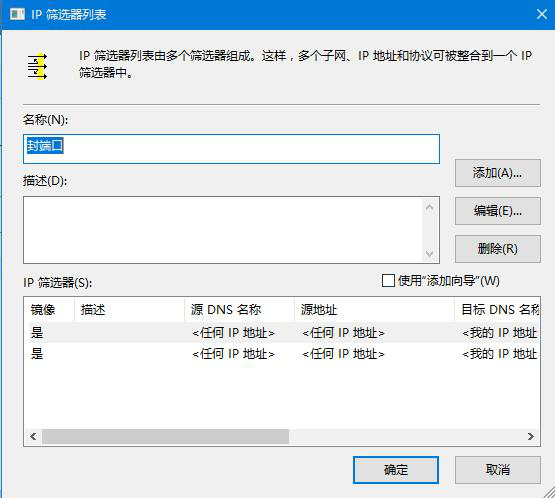Sort by the 描述 column header
Viewport: 555px width, 498px height.
click(x=130, y=310)
